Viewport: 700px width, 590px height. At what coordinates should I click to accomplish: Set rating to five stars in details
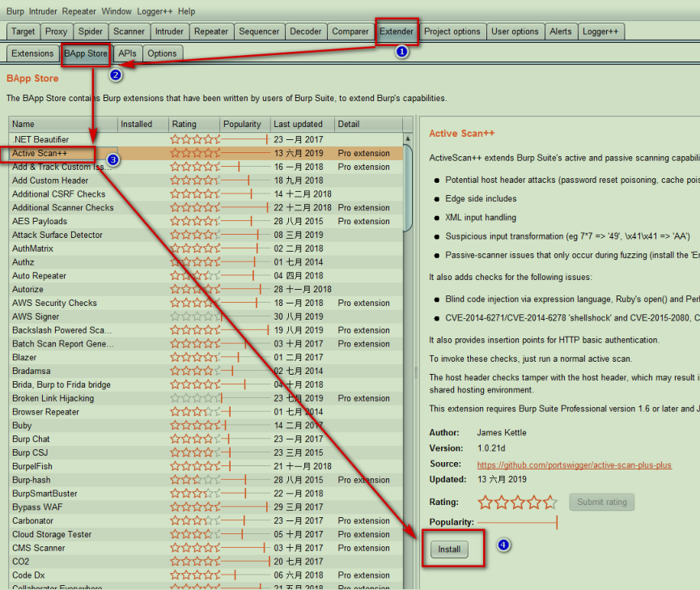(550, 503)
